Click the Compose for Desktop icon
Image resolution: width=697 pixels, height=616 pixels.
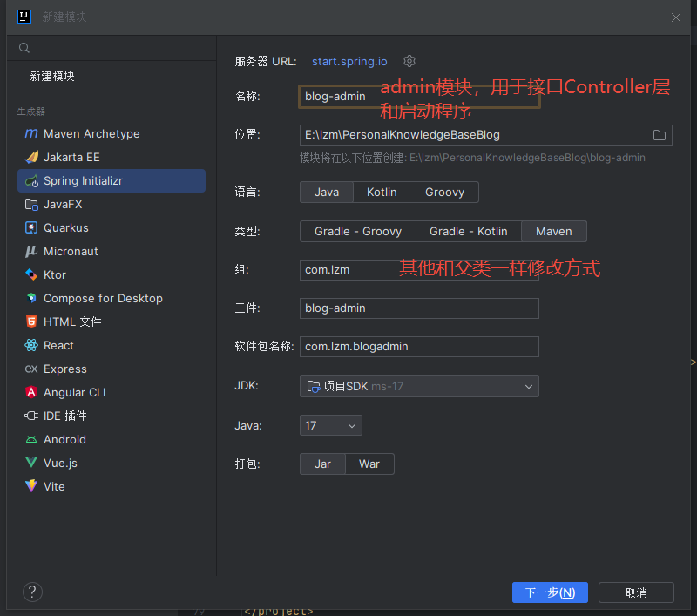[31, 298]
